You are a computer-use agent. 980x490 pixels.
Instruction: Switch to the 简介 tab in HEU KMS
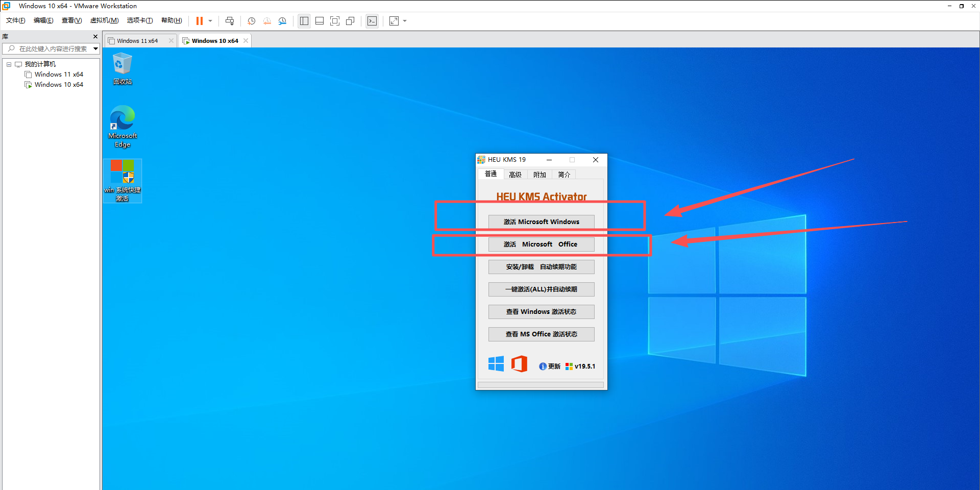565,175
